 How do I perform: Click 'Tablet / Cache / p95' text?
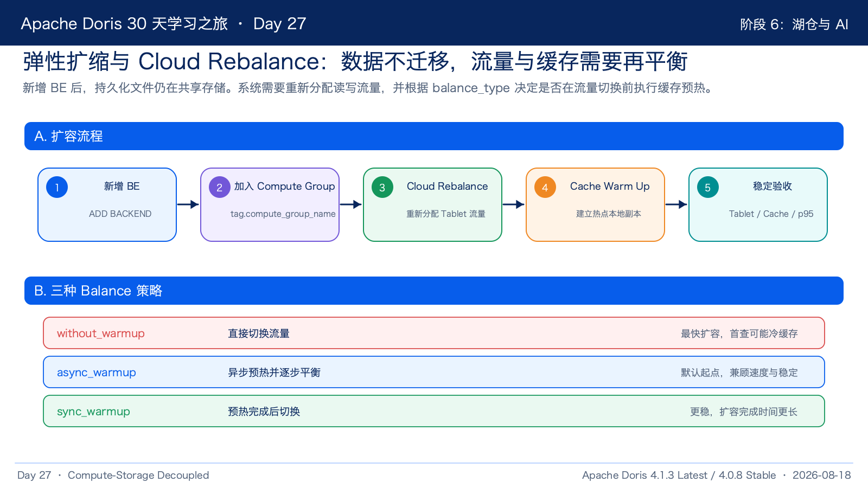[x=771, y=214]
